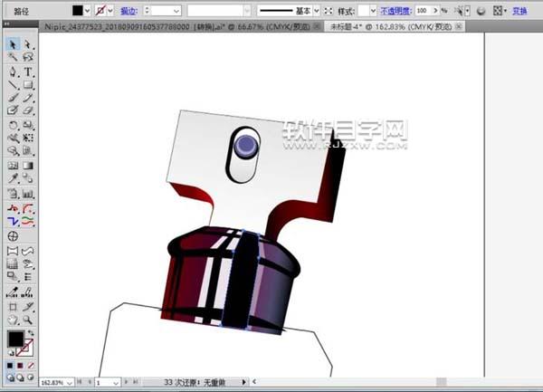Click the black fill swatch in toolbox
The width and height of the screenshot is (543, 392).
(15, 339)
